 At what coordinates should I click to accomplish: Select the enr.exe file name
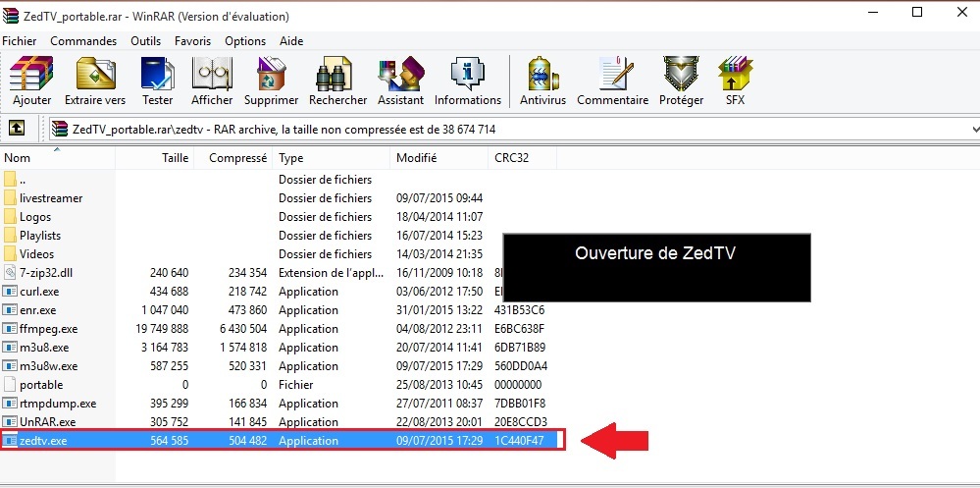pos(37,310)
